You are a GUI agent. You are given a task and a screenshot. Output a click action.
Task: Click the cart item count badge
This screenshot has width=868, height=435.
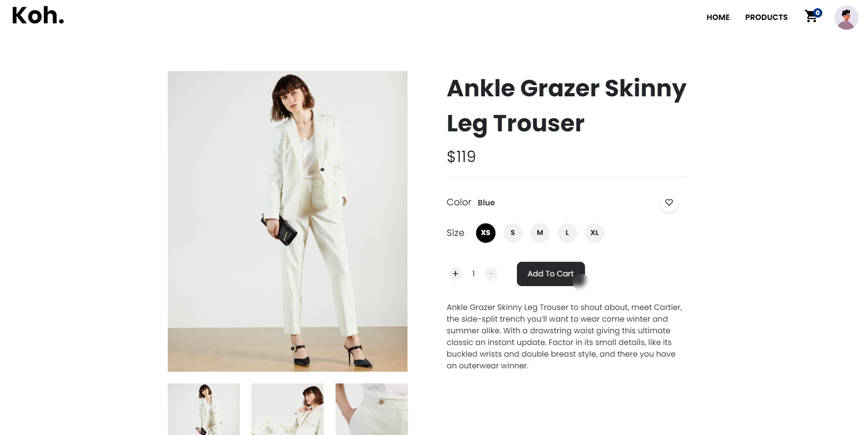point(818,13)
